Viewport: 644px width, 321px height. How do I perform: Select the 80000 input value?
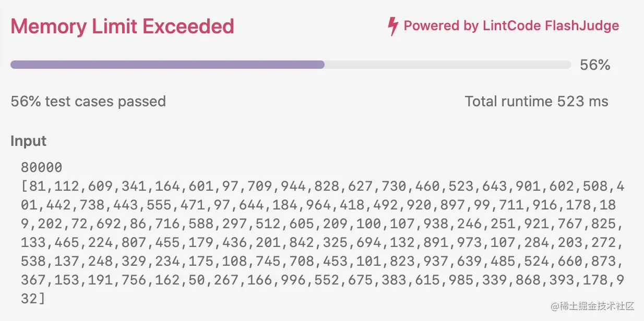tap(42, 167)
